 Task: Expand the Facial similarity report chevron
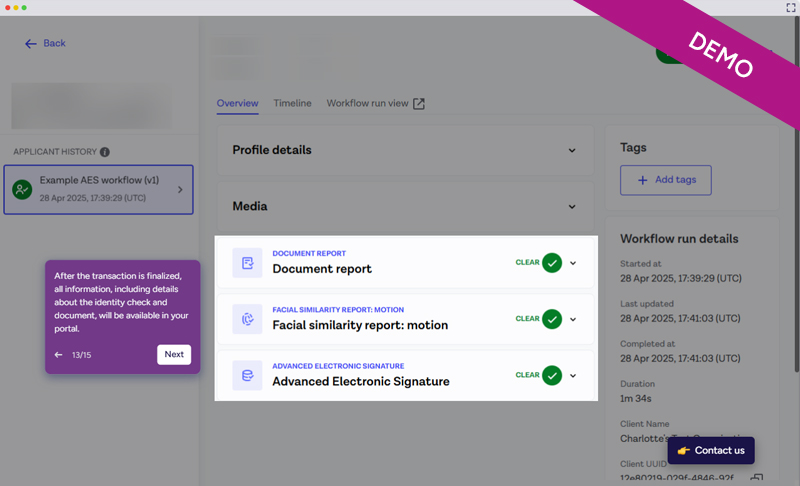point(573,319)
